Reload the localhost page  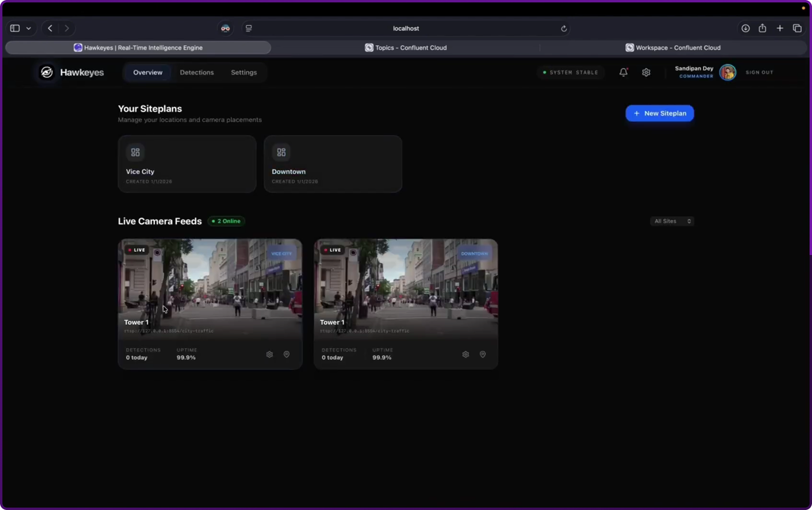564,29
